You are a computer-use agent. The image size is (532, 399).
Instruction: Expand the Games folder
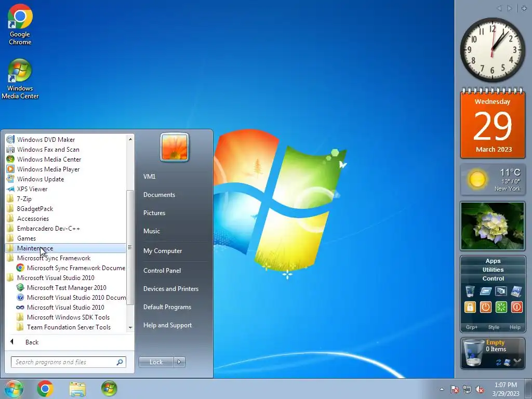point(65,238)
